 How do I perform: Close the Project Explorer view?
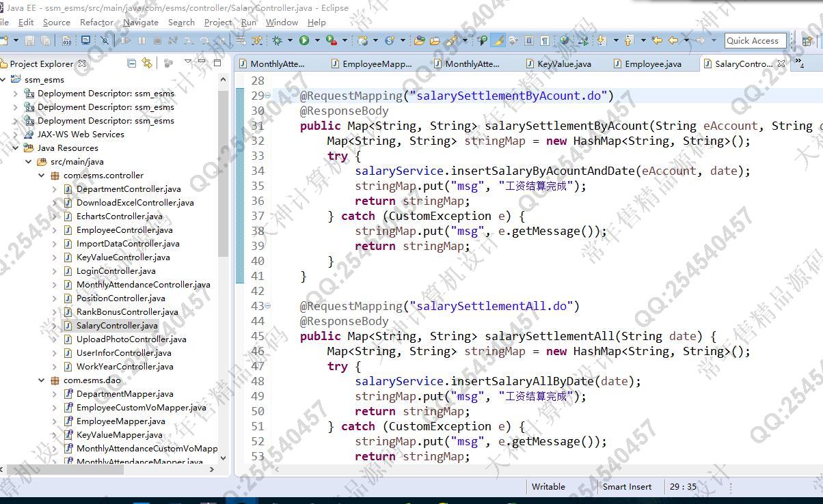coord(82,64)
